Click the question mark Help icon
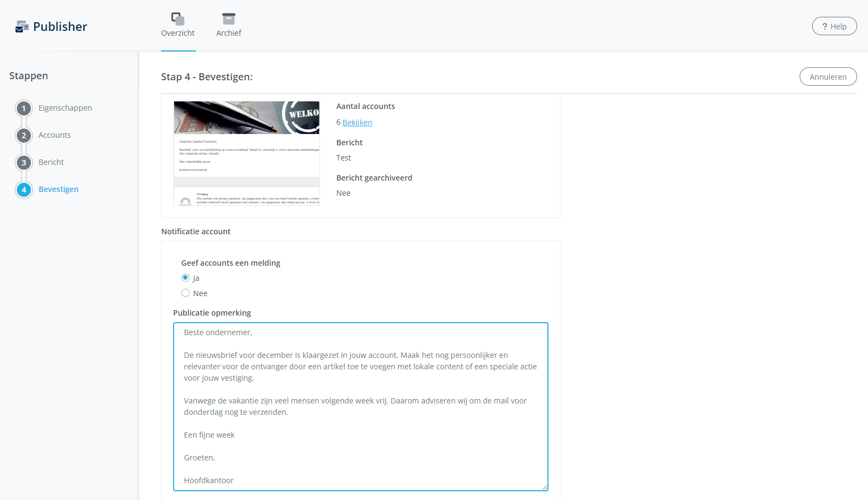This screenshot has width=868, height=500. 825,26
